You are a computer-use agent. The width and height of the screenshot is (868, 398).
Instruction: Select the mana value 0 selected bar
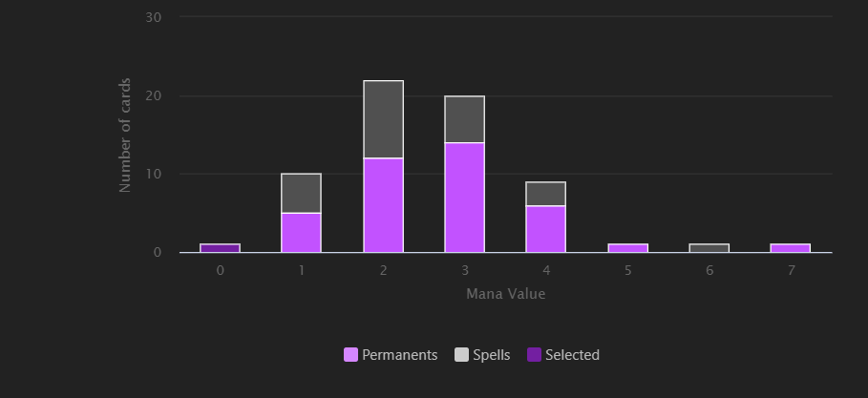tap(220, 248)
